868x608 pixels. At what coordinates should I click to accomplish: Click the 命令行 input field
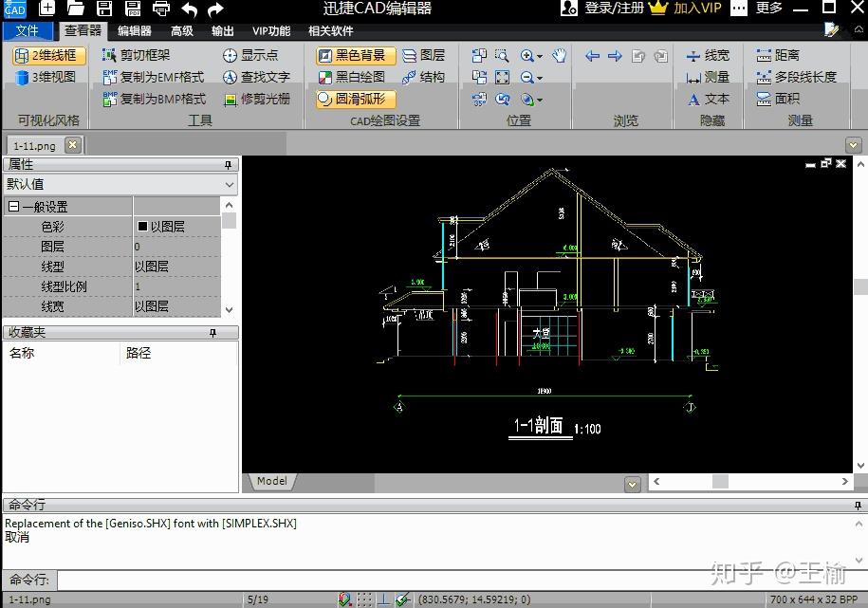coord(462,580)
